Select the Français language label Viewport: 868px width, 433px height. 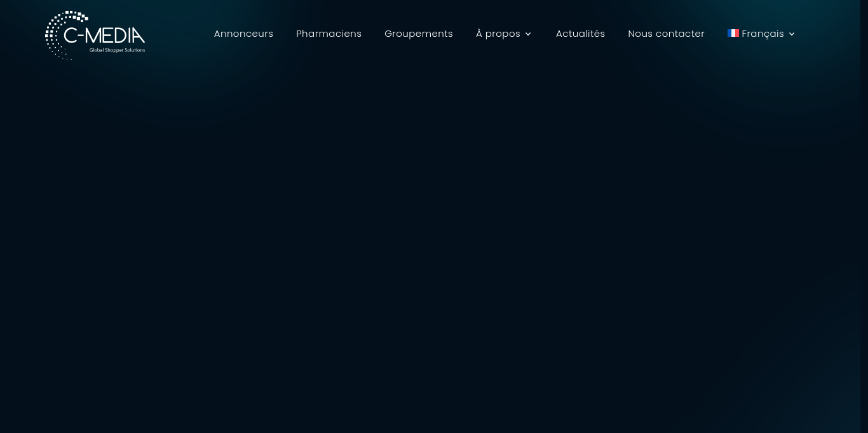point(763,34)
